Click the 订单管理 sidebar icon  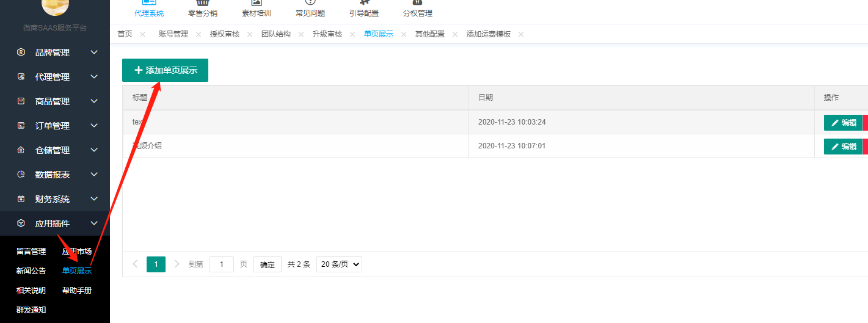pyautogui.click(x=21, y=126)
